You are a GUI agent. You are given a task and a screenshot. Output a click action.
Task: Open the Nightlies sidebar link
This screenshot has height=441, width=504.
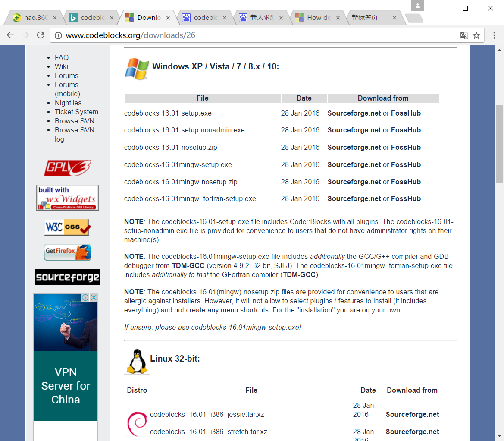(x=68, y=103)
